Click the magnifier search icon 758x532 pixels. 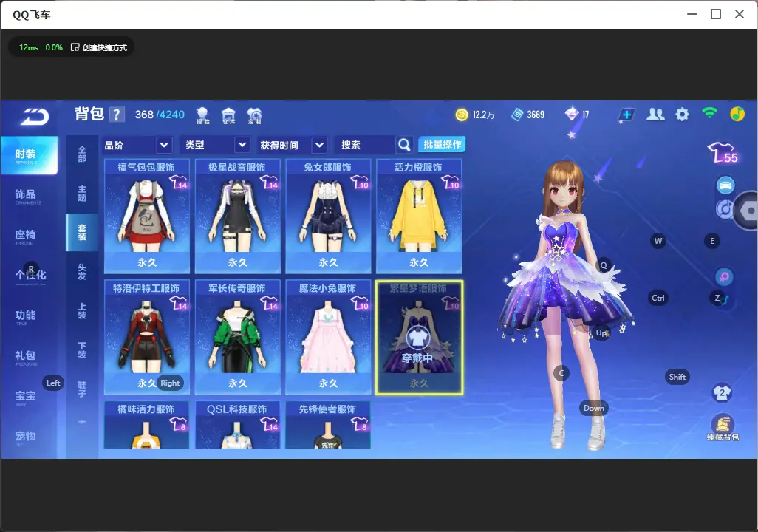pyautogui.click(x=404, y=145)
